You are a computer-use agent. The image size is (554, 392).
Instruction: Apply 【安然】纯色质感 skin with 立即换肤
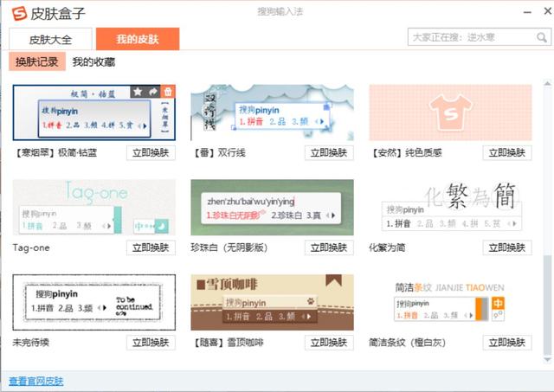(507, 152)
